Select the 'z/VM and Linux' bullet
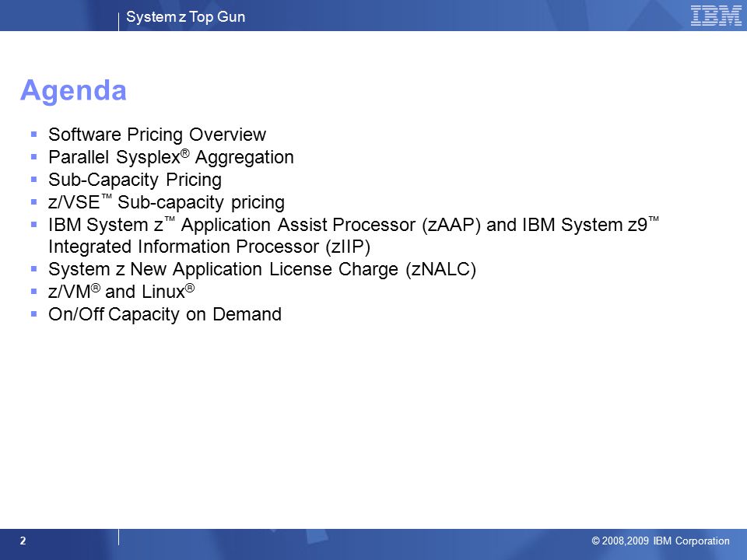This screenshot has height=560, width=747. point(121,292)
